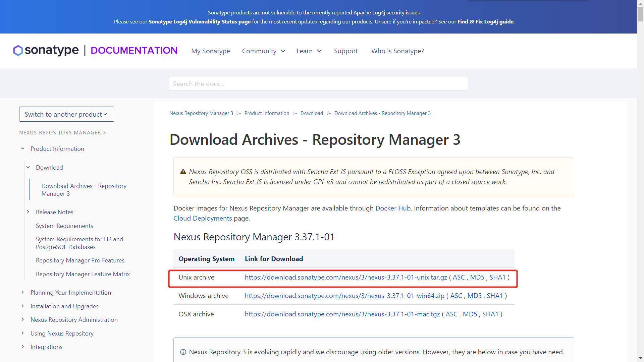The width and height of the screenshot is (644, 362).
Task: Open the Support menu item
Action: coord(346,51)
